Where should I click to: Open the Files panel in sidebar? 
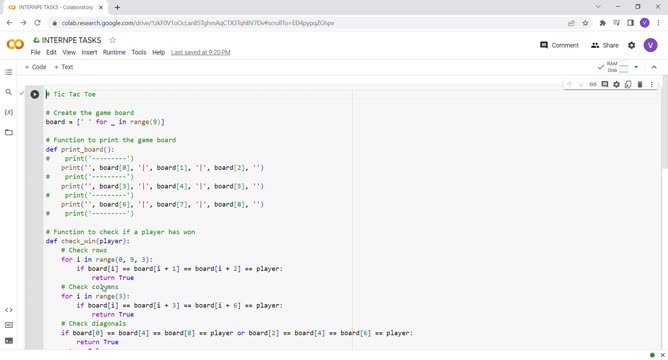[x=9, y=132]
